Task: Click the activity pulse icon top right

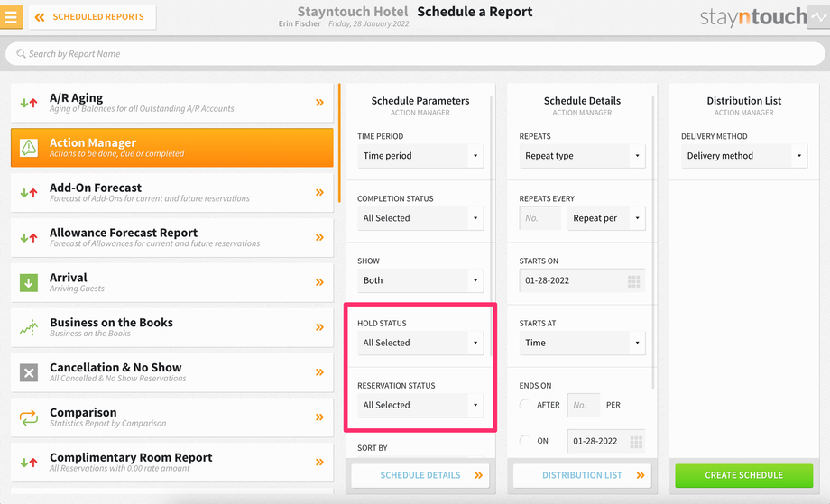Action: click(818, 17)
